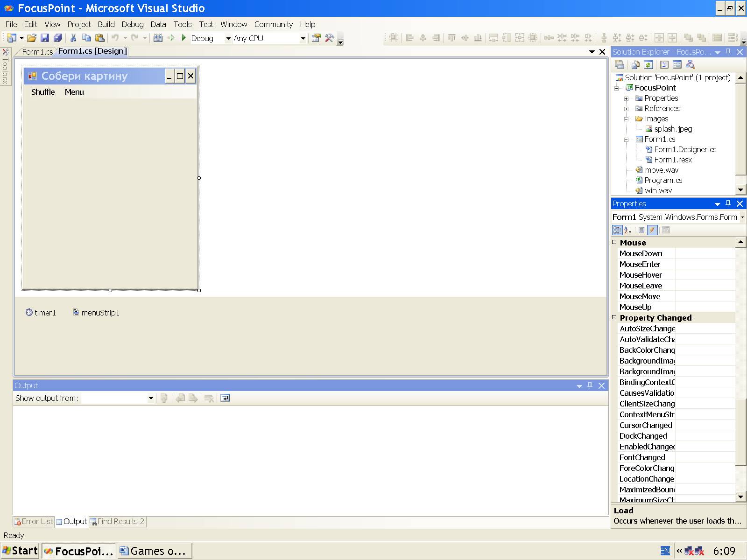747x560 pixels.
Task: Switch to the Form1.cs code tab
Action: 37,52
